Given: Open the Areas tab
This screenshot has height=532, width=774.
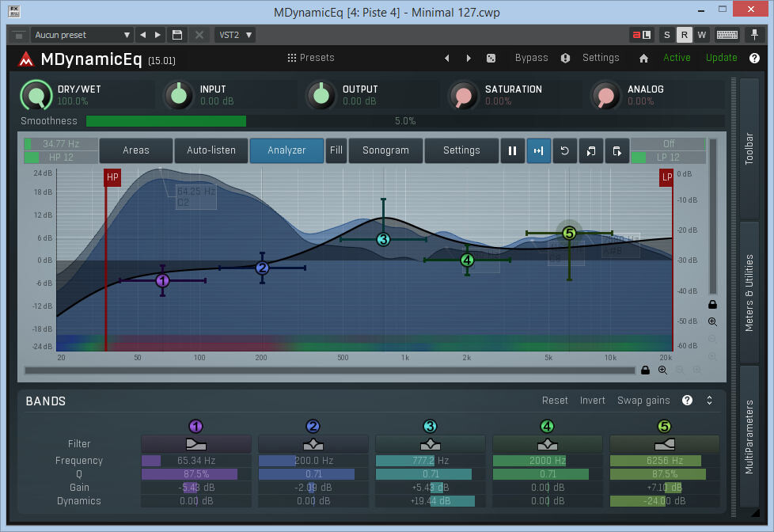Looking at the screenshot, I should (x=136, y=150).
